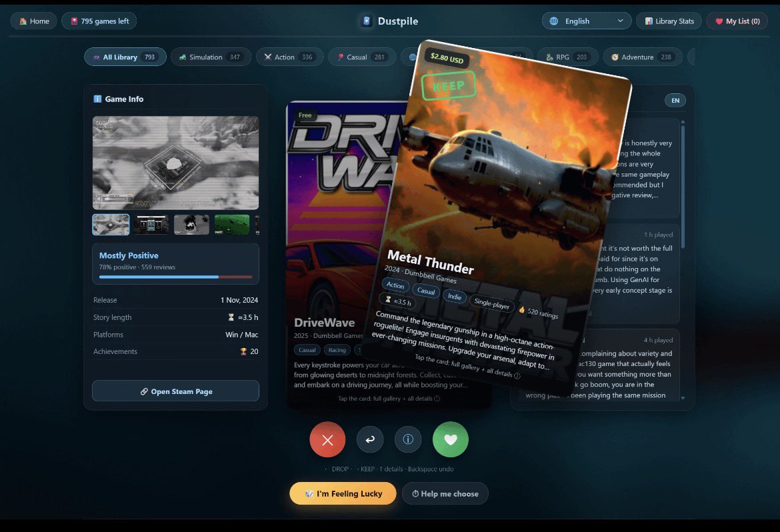
Task: Select the third screenshot thumbnail
Action: click(191, 225)
